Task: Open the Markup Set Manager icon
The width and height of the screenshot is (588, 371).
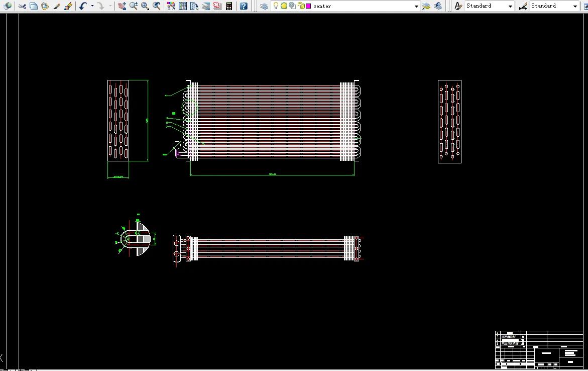Action: coord(217,6)
